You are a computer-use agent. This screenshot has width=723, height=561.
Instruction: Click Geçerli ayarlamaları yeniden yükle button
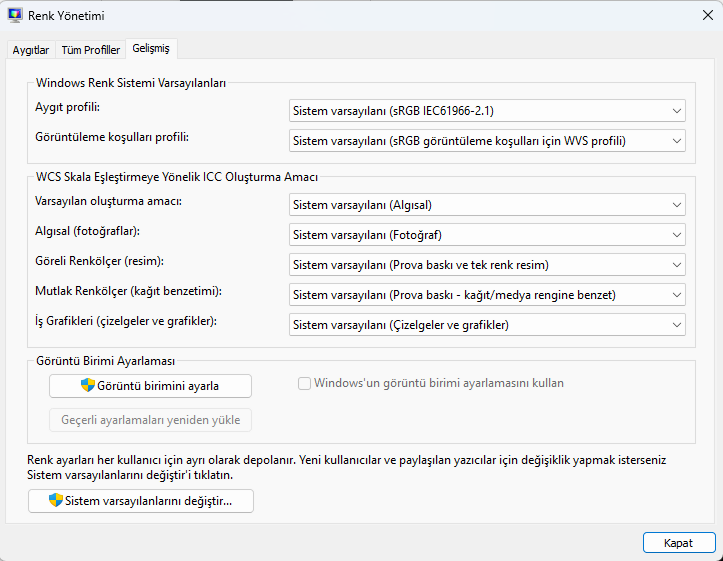click(150, 420)
